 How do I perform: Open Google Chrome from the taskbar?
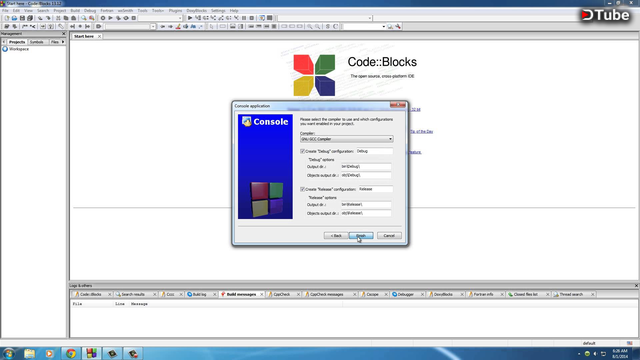tap(71, 353)
